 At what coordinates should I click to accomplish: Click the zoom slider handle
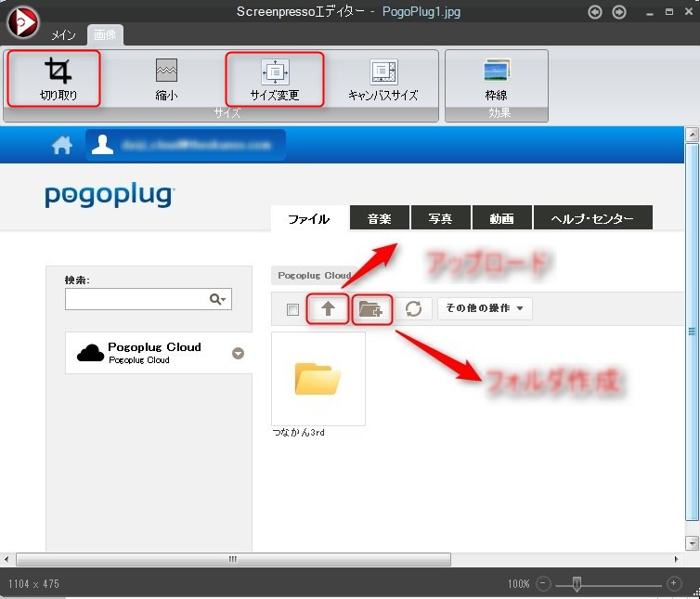click(x=577, y=583)
